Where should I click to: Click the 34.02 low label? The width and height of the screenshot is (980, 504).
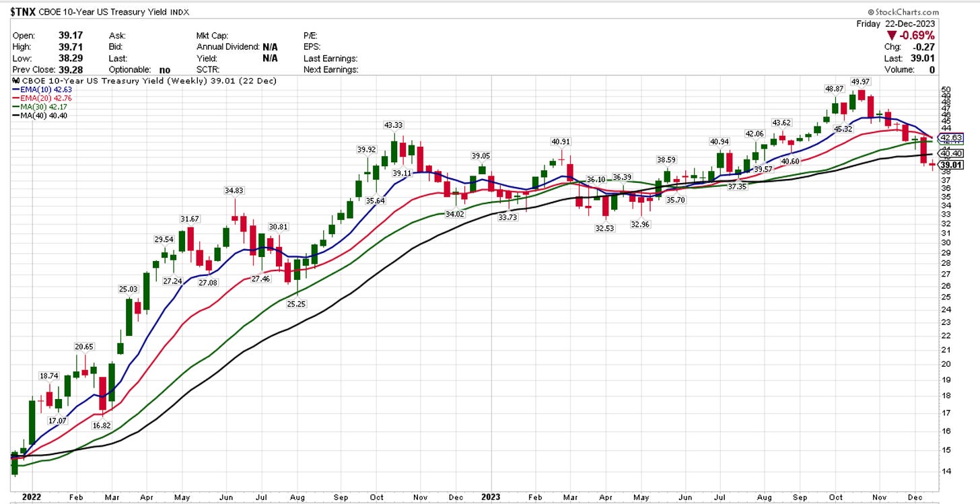pos(455,215)
